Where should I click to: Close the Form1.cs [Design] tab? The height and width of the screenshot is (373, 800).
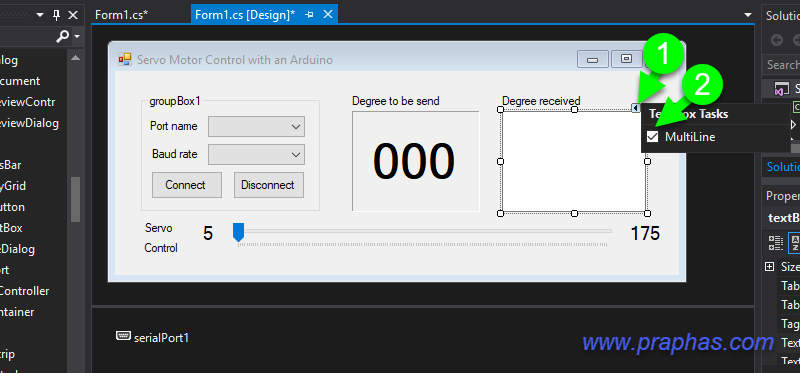point(328,15)
